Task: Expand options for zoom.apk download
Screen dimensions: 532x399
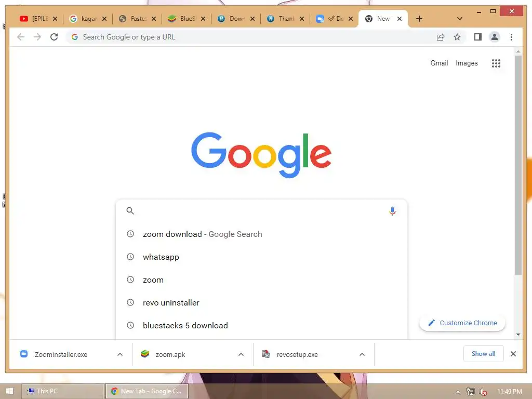Action: [241, 354]
